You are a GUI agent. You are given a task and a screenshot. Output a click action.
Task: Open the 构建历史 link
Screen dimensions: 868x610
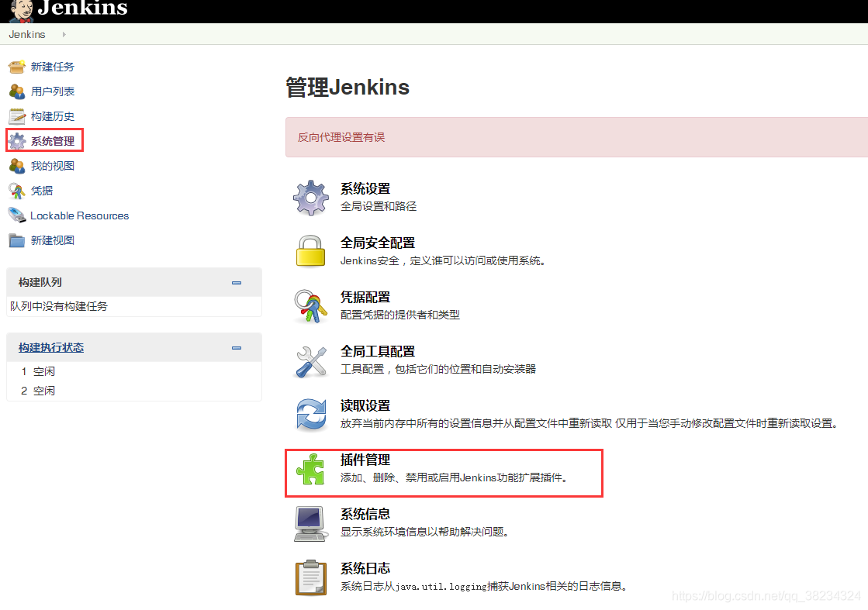pyautogui.click(x=53, y=117)
